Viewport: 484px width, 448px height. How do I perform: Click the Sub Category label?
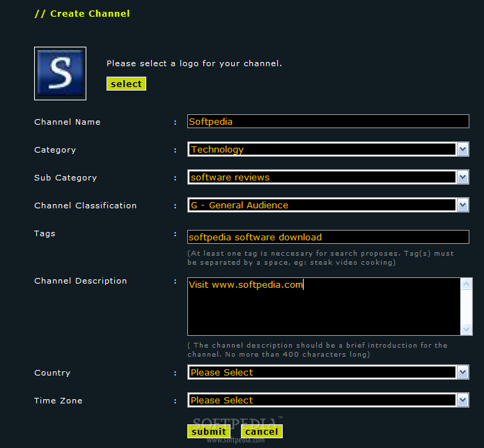coord(65,178)
